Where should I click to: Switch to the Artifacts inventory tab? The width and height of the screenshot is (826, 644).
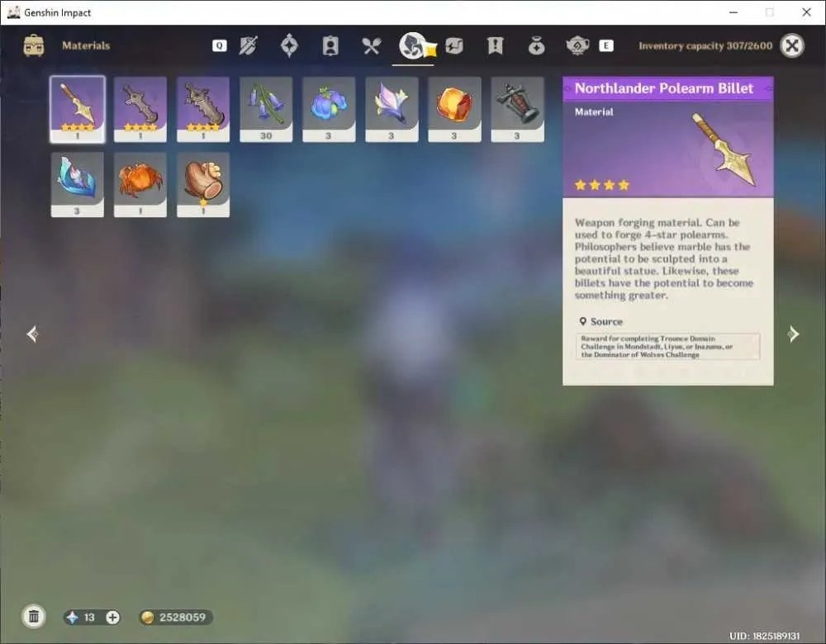pyautogui.click(x=289, y=45)
